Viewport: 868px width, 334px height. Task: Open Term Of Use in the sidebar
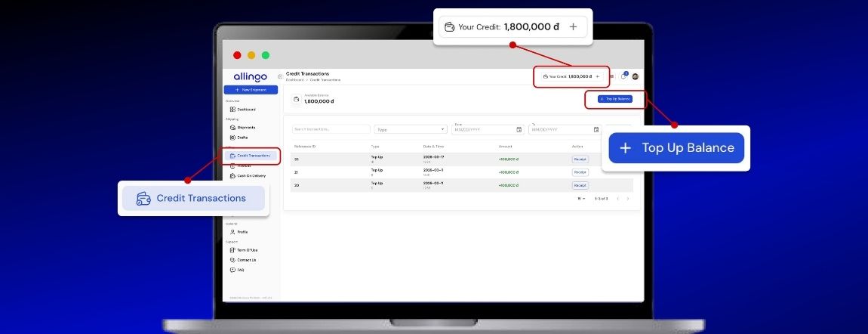point(244,250)
